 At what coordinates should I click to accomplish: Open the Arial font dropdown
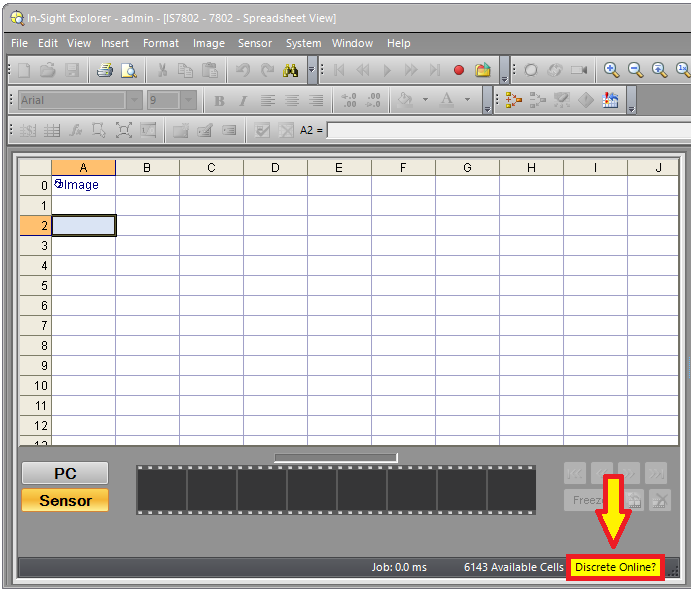pos(134,100)
